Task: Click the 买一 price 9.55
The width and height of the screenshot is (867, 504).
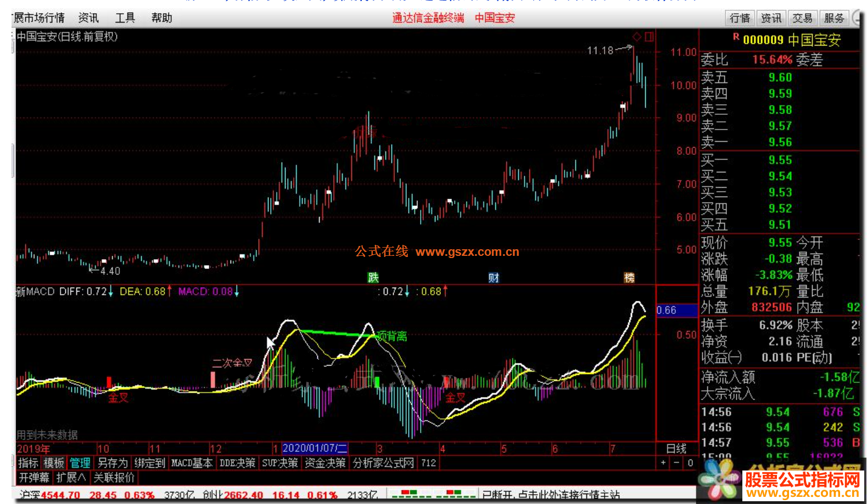Action: point(780,160)
